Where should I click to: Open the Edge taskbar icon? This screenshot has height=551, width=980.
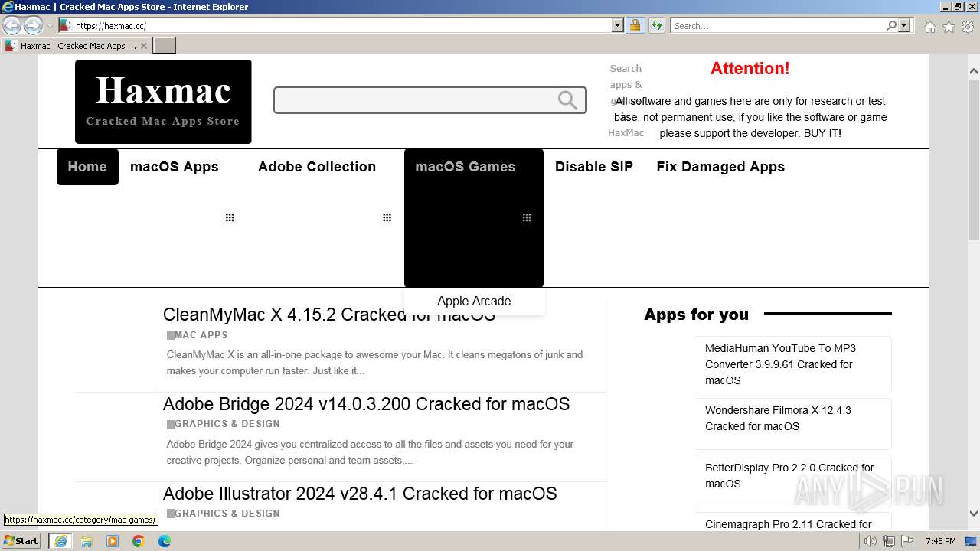click(x=165, y=541)
